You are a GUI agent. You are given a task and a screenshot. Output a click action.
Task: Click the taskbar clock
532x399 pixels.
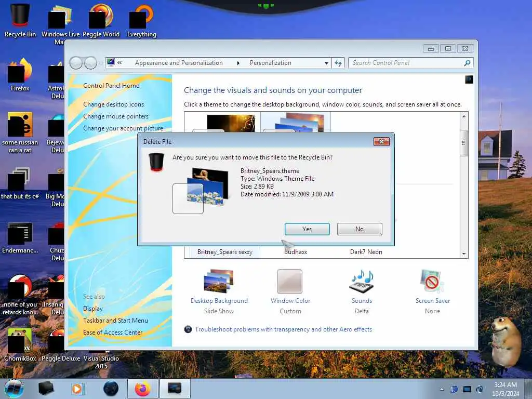tap(506, 389)
